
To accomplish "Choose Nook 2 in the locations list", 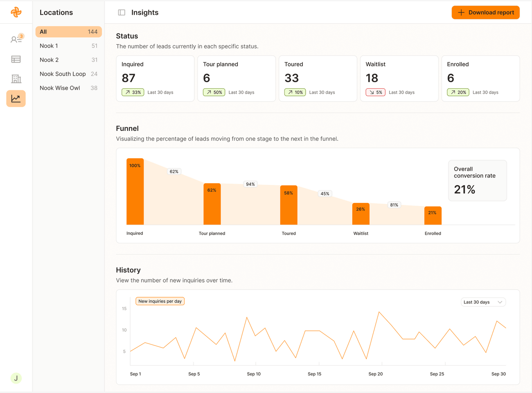I will [68, 60].
